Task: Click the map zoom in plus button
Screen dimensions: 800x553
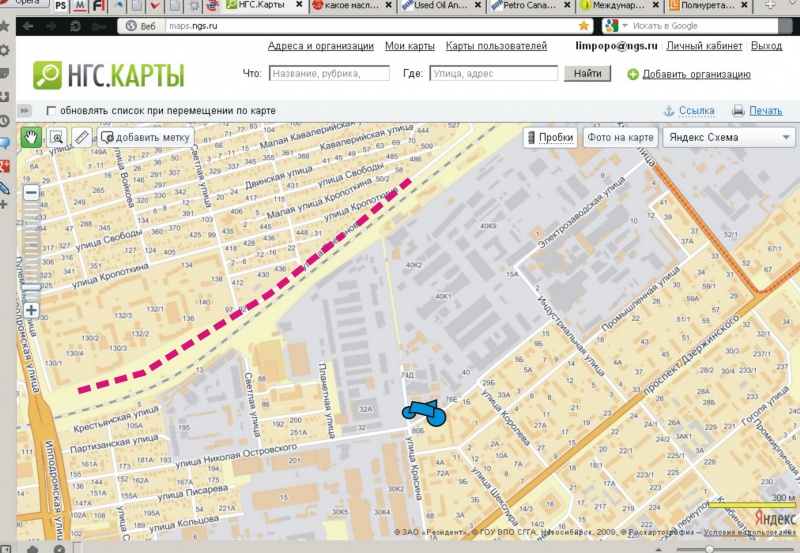Action: [x=31, y=311]
